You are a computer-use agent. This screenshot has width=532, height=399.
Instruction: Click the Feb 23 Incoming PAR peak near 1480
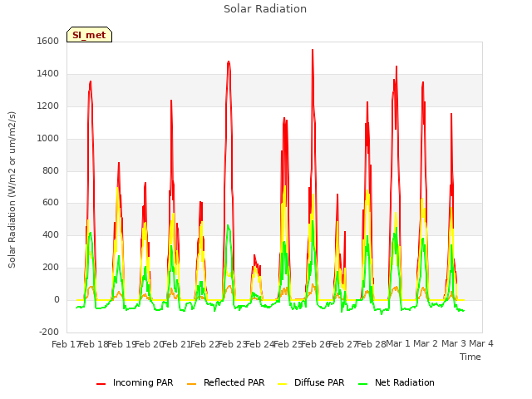pyautogui.click(x=229, y=62)
